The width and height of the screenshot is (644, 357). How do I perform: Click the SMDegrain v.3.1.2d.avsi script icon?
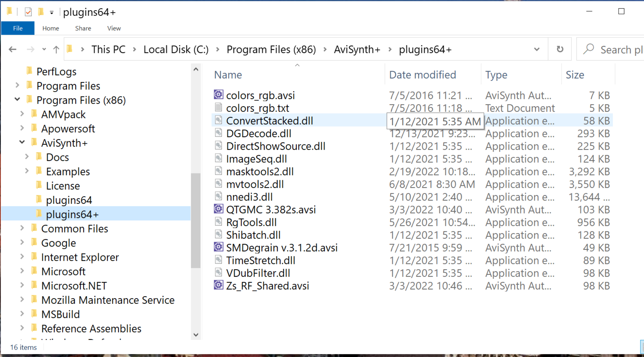[218, 247]
